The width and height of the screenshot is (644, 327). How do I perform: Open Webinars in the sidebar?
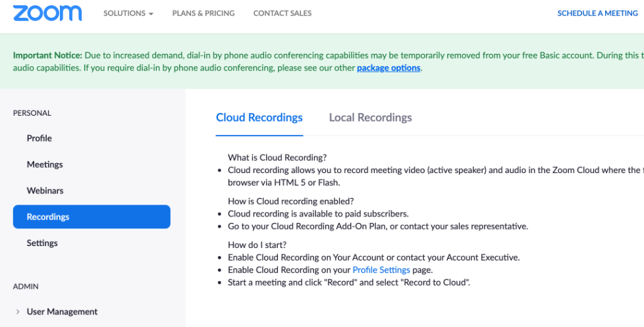click(x=45, y=191)
